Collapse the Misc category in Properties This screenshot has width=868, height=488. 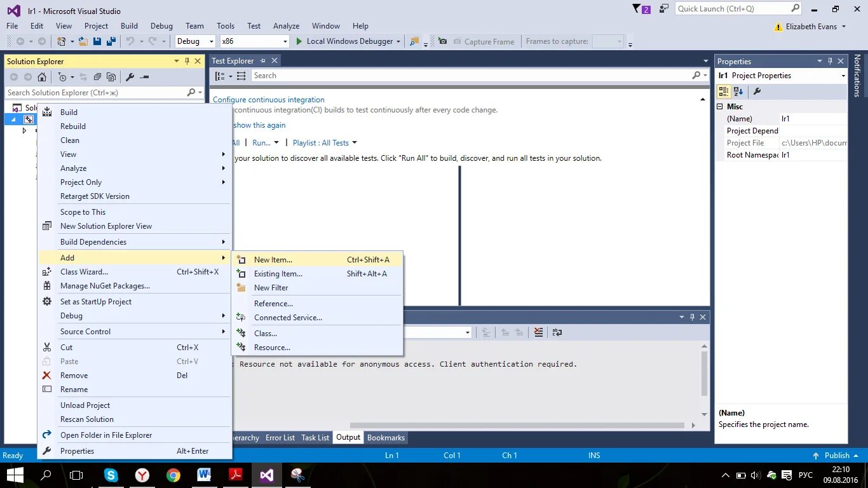tap(721, 107)
